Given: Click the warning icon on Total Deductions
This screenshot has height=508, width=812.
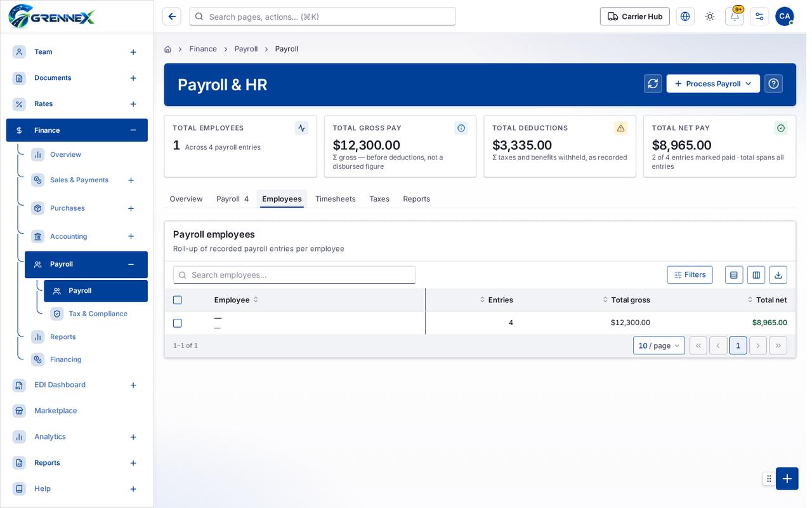Looking at the screenshot, I should [x=621, y=128].
